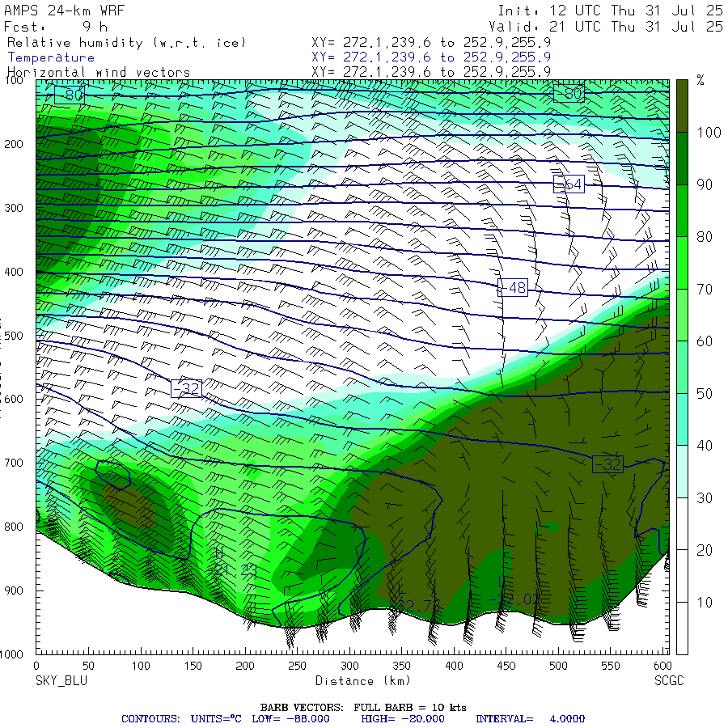728x728 pixels.
Task: Click the -80 contour label at upper right
Action: coord(569,93)
